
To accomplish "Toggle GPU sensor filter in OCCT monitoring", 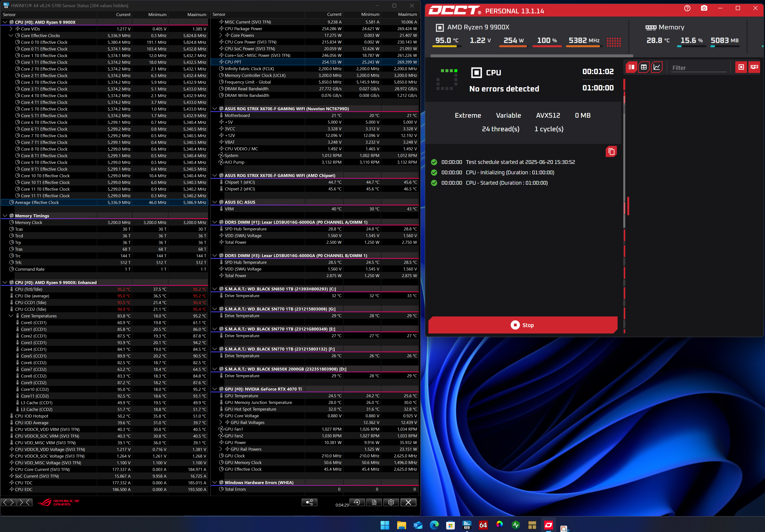I will [x=754, y=67].
